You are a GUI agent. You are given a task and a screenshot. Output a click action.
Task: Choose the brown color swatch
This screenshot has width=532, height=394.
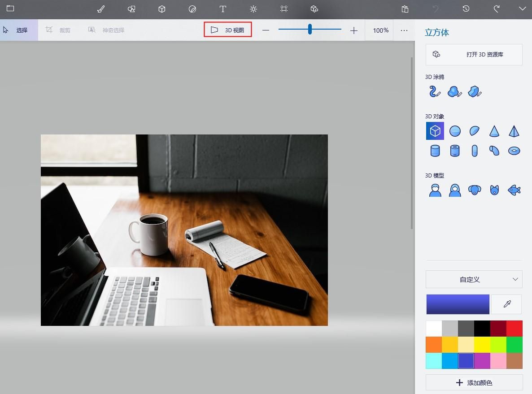coord(515,360)
